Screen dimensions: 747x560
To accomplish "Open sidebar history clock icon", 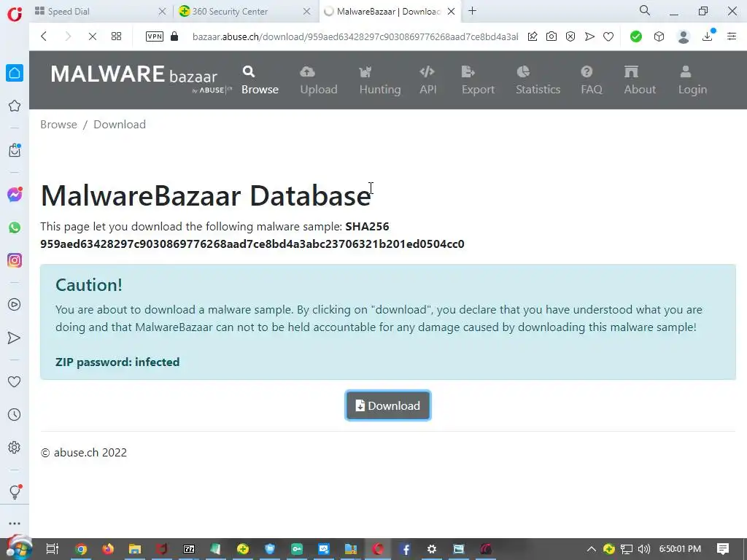I will pyautogui.click(x=15, y=415).
